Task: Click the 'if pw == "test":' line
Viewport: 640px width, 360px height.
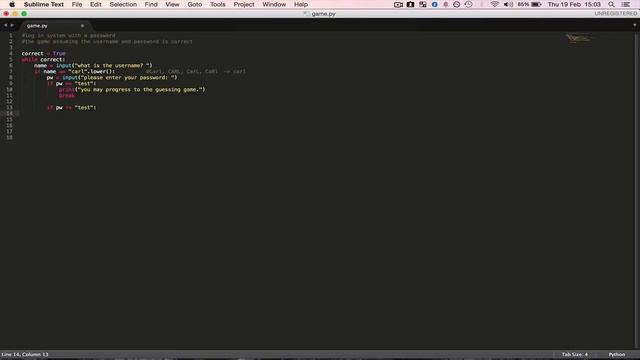Action: point(71,83)
